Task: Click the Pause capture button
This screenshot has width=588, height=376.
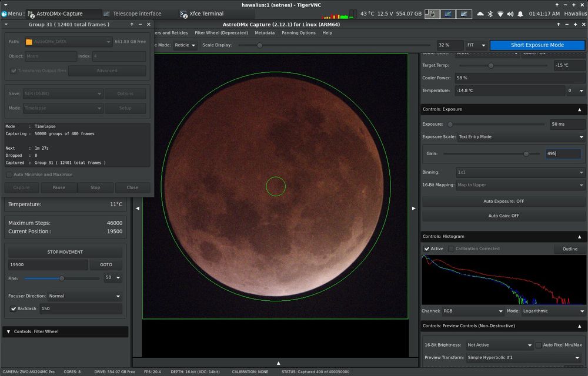Action: [x=59, y=187]
